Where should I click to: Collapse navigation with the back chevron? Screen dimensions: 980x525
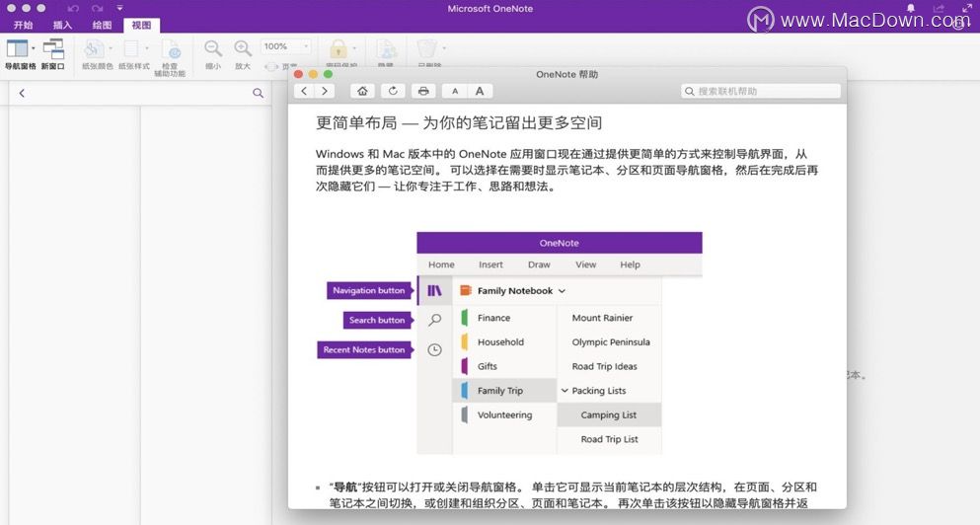22,93
